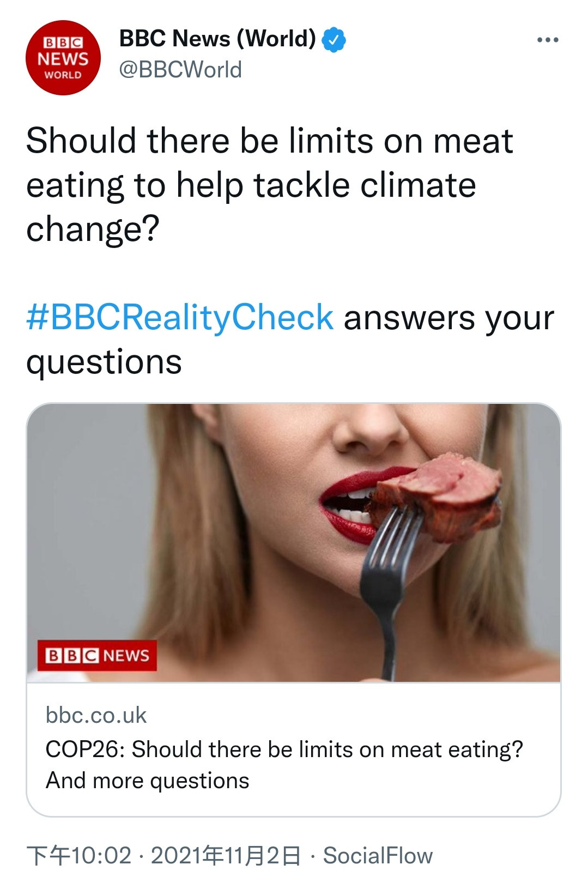The height and width of the screenshot is (889, 588).
Task: Open the BBC News (World) display name
Action: coord(217,39)
